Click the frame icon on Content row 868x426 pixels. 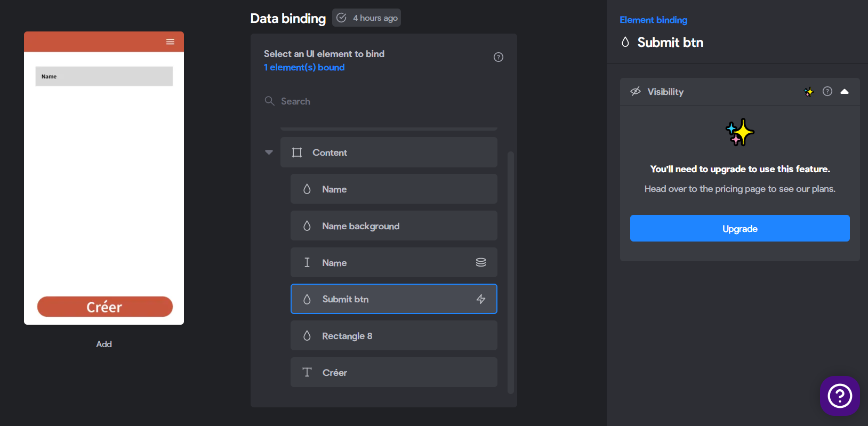[297, 152]
